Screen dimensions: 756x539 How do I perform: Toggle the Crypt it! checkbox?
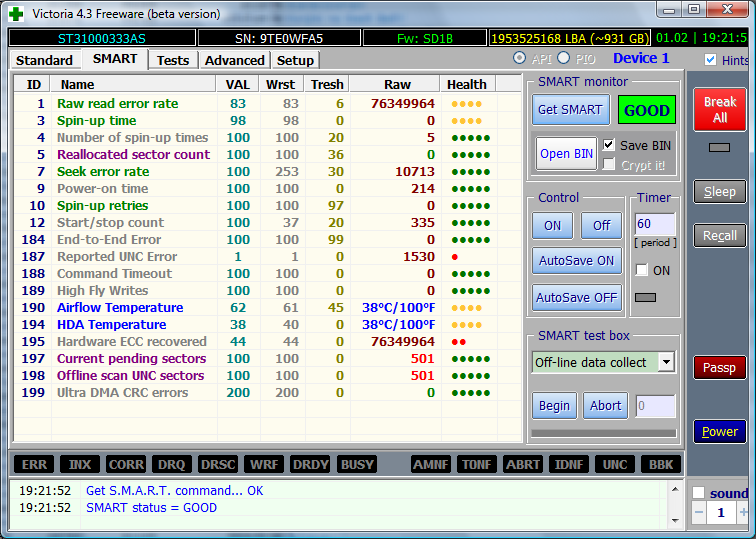point(609,164)
